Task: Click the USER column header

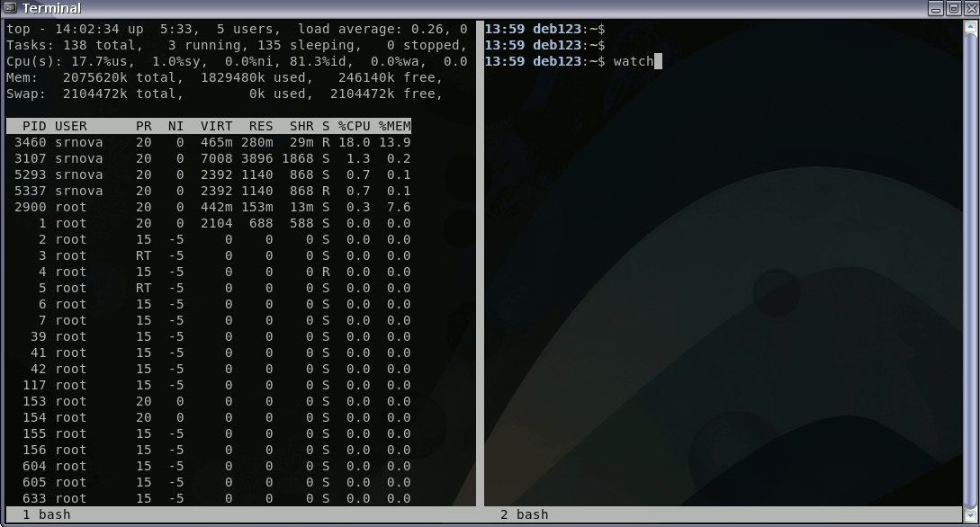Action: pyautogui.click(x=71, y=126)
